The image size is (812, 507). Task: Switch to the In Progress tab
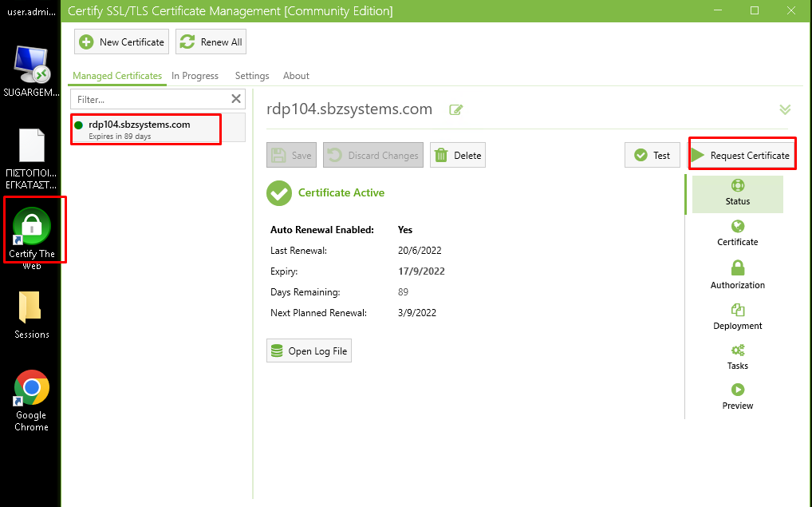(x=195, y=76)
